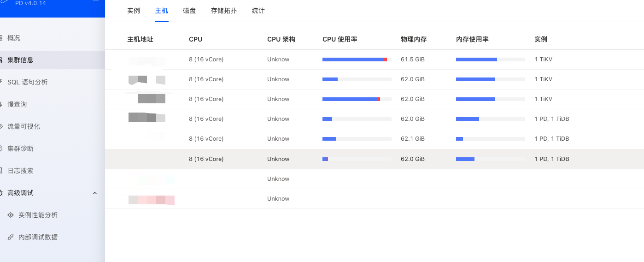Go to SQL 语句分析
Viewport: 644px width, 262px height.
pos(27,82)
